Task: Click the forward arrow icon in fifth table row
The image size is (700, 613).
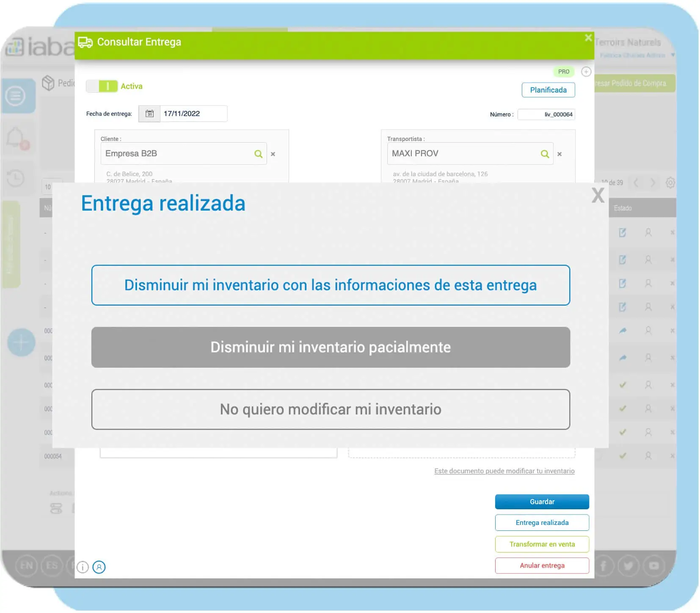Action: tap(622, 330)
